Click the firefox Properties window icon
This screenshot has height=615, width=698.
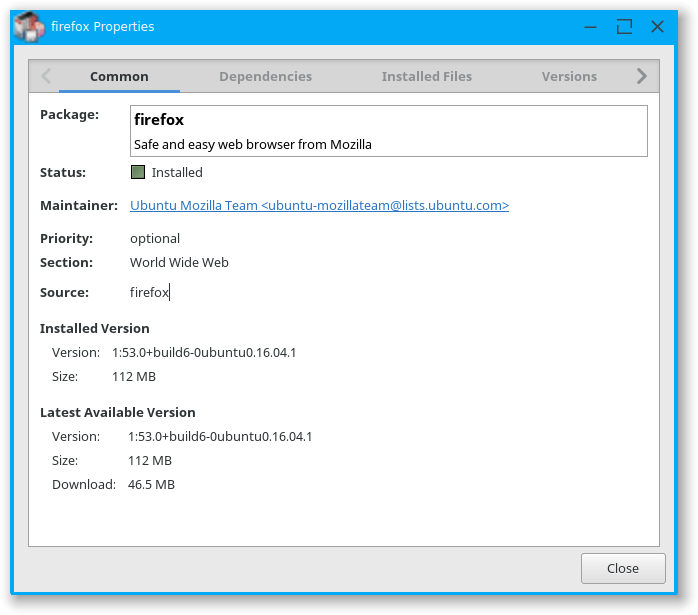29,27
